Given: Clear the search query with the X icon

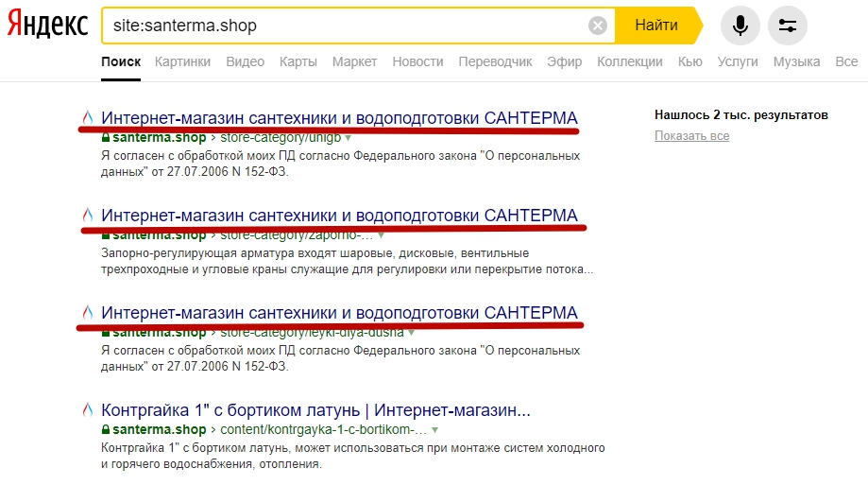Looking at the screenshot, I should 597,26.
